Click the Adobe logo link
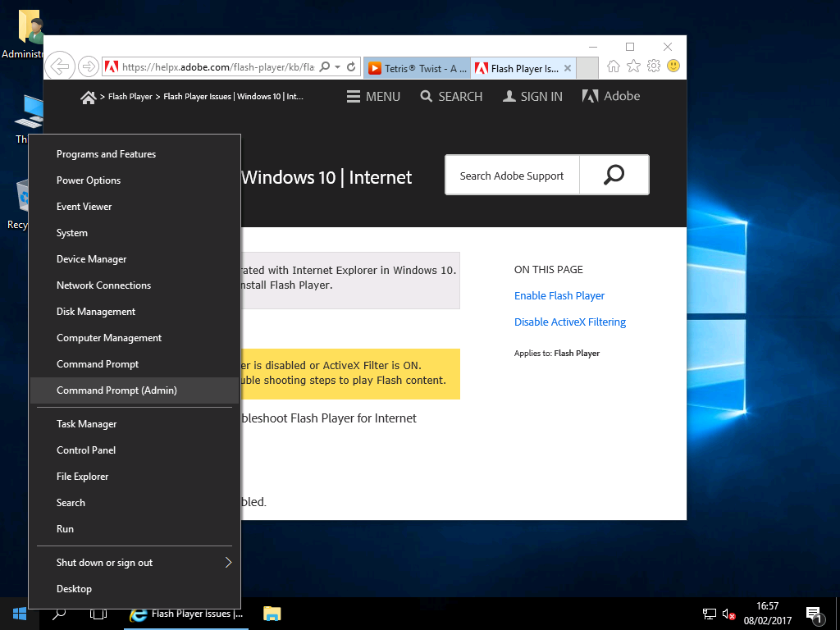Viewport: 840px width, 630px height. (611, 97)
